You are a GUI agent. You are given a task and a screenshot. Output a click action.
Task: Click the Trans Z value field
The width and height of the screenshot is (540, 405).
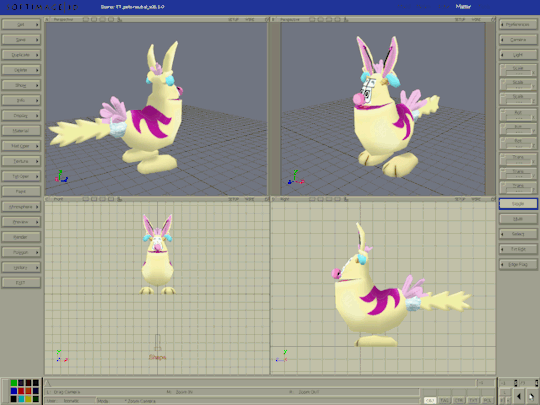pyautogui.click(x=518, y=190)
